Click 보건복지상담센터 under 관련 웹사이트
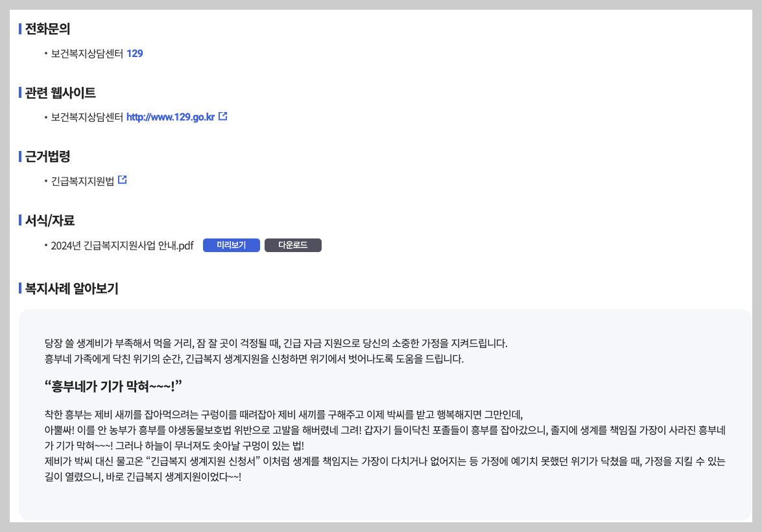 point(86,117)
